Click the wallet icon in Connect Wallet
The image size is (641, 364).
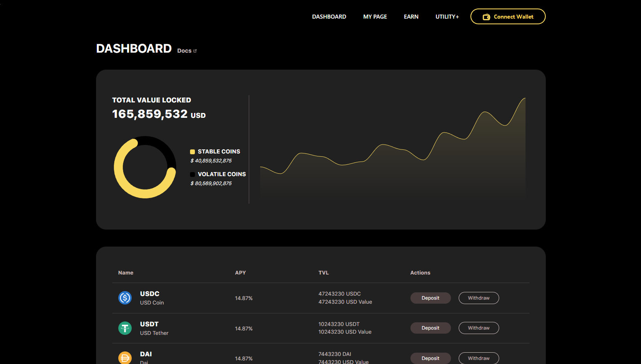486,17
